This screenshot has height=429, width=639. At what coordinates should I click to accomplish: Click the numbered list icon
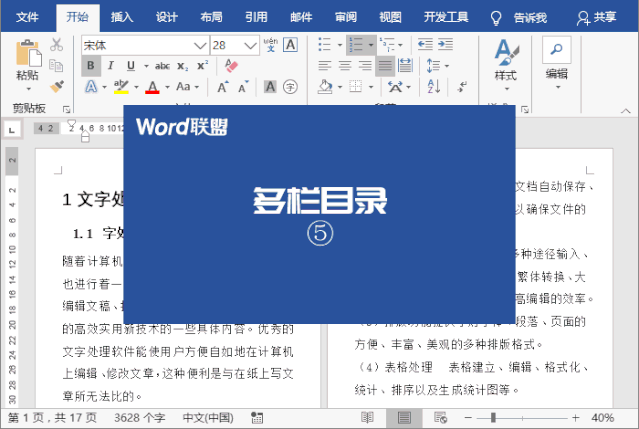coord(356,44)
